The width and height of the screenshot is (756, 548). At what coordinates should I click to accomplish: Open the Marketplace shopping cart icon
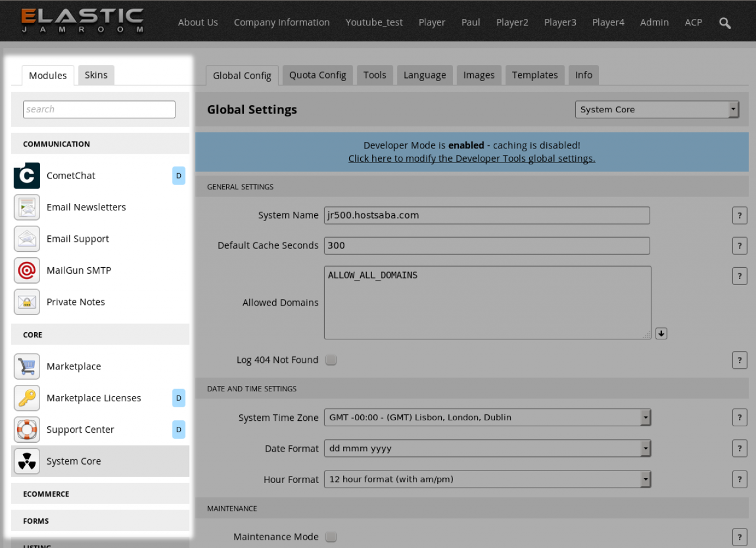tap(27, 367)
